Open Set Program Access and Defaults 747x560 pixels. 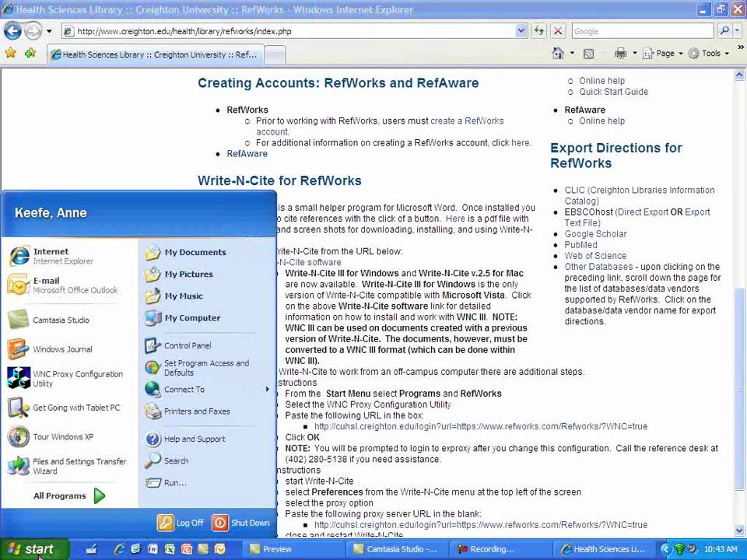click(x=207, y=368)
